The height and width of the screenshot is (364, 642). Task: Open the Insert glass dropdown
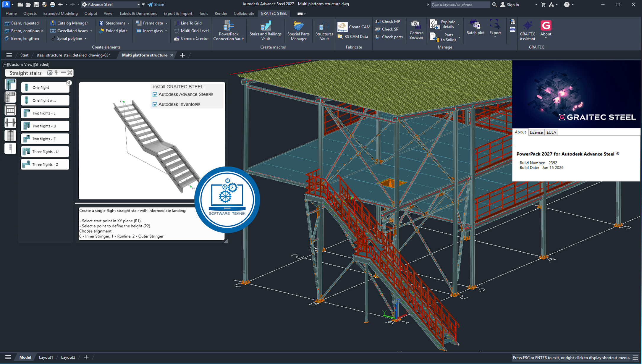click(166, 31)
